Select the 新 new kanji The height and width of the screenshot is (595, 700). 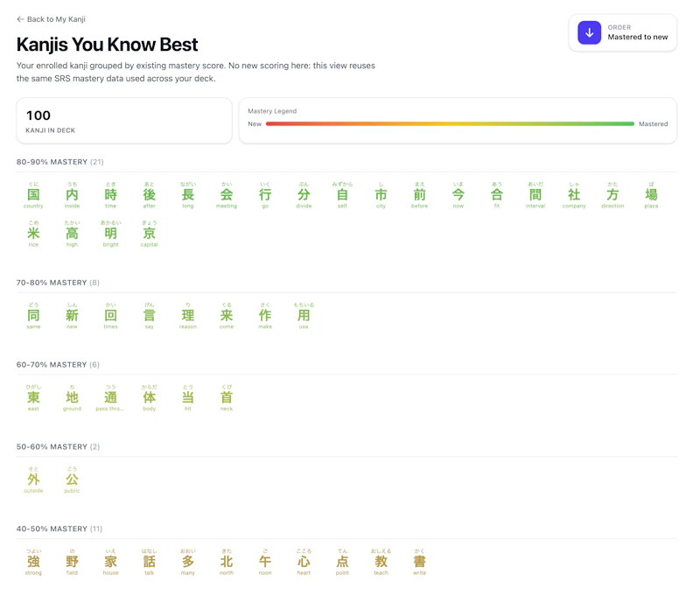click(x=72, y=316)
